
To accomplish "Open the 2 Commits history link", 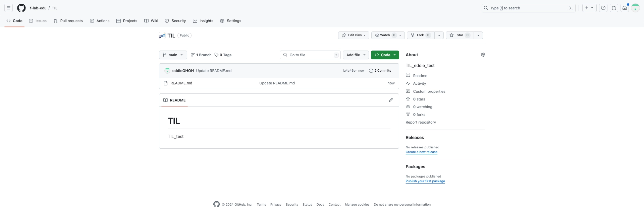I will click(380, 71).
